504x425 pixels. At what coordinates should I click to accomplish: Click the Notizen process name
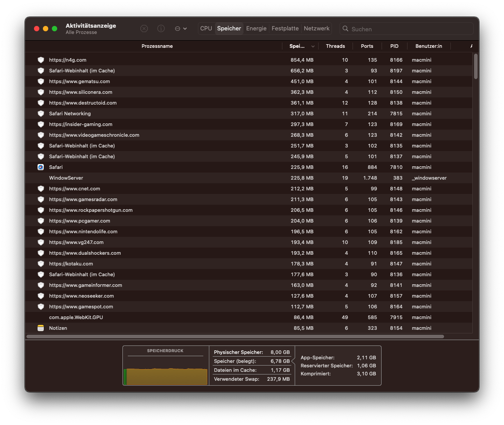pos(58,328)
